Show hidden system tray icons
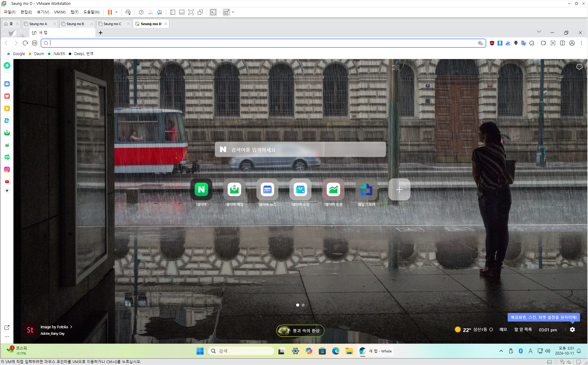The image size is (588, 365). 501,351
